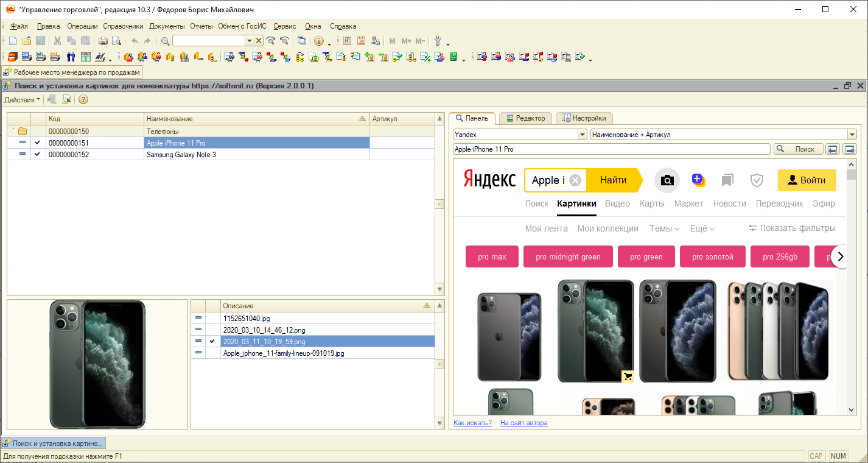
Task: Open Наименование + Артикул dropdown
Action: click(852, 135)
